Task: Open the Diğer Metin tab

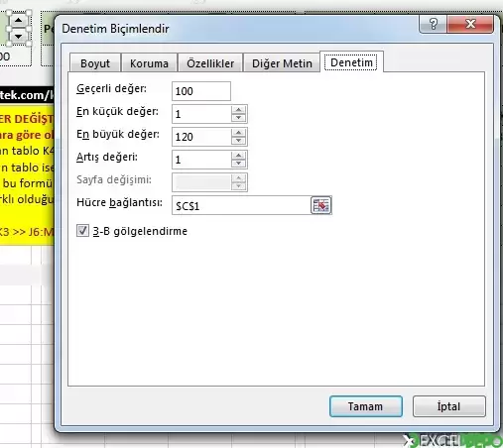Action: (x=282, y=63)
